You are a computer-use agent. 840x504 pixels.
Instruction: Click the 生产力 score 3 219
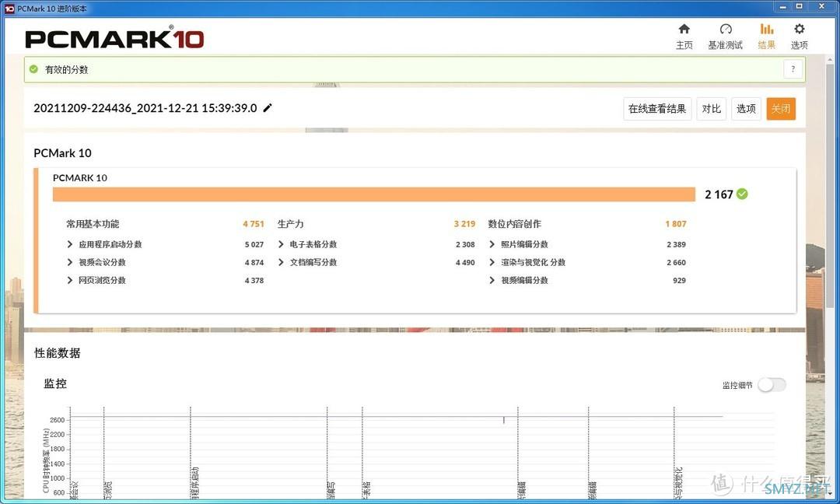click(464, 224)
